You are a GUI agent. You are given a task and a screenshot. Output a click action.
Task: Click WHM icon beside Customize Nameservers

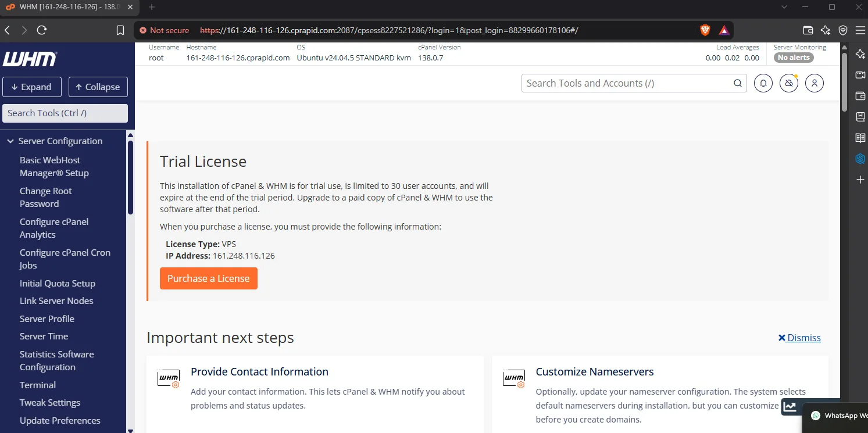[x=514, y=378]
